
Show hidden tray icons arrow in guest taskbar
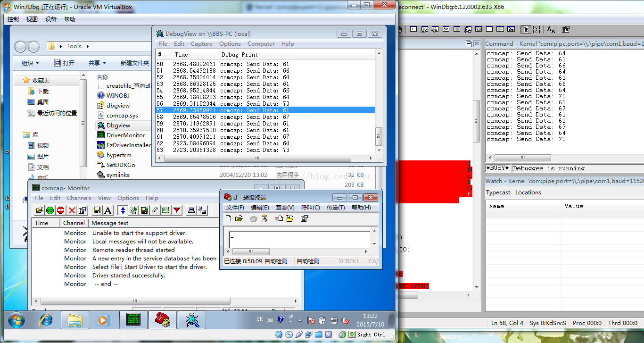[299, 321]
